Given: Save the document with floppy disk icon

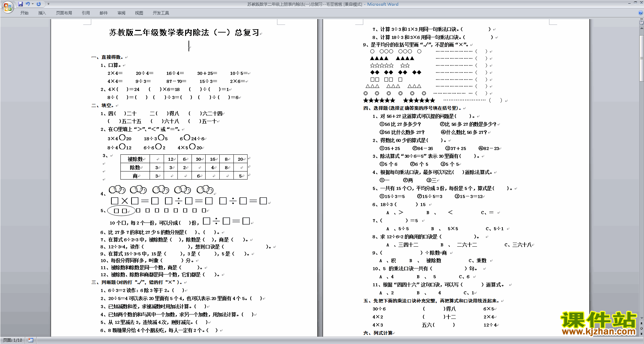Looking at the screenshot, I should (x=20, y=4).
